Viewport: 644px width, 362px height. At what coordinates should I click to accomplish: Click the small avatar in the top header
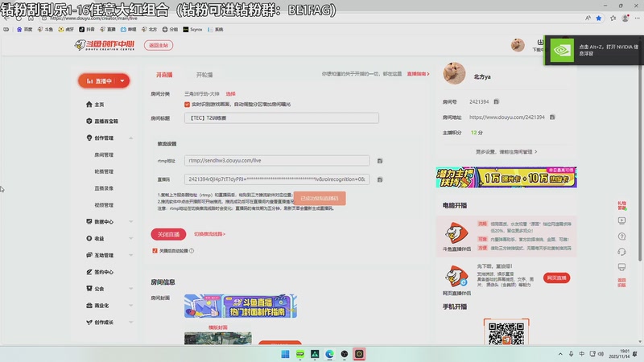point(518,45)
